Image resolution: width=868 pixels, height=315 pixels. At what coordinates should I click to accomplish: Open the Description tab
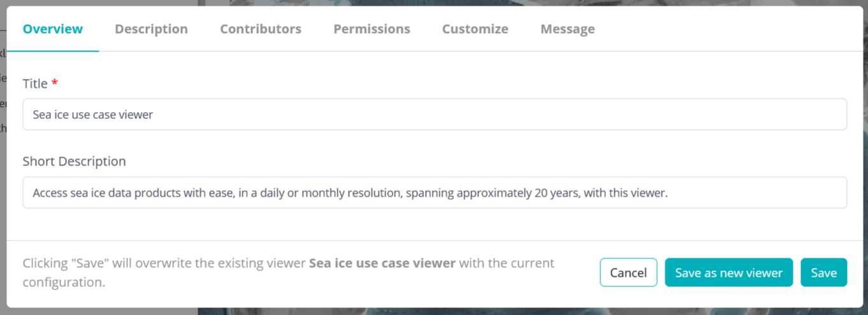pyautogui.click(x=151, y=29)
